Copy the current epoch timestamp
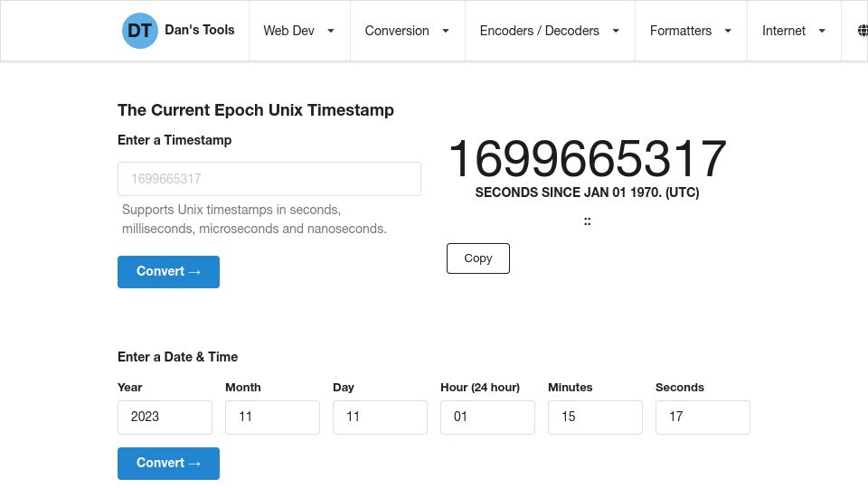 (x=477, y=258)
